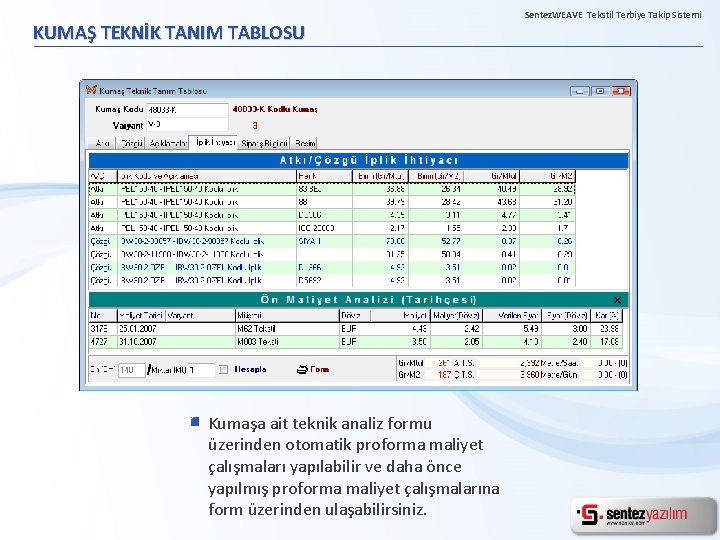Click the Kar value 23.98
720x540 pixels.
click(607, 329)
